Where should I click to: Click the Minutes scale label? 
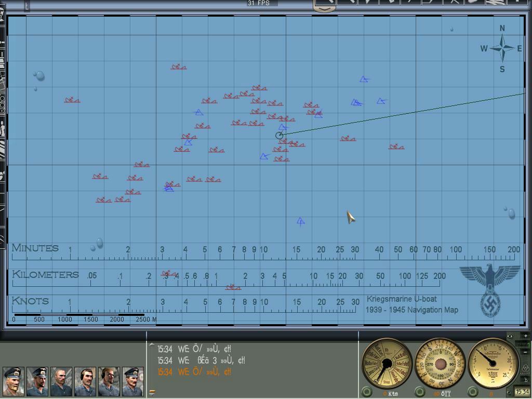(35, 248)
